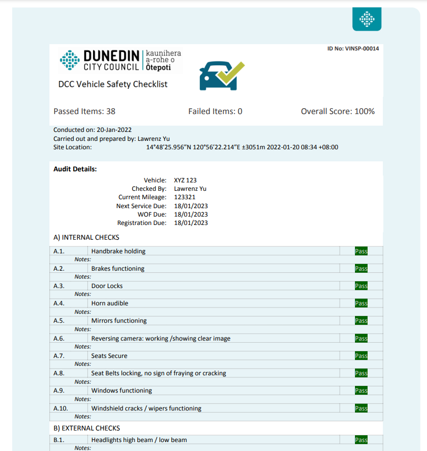Click the A) INTERNAL CHECKS section heading
427x451 pixels.
tap(86, 237)
